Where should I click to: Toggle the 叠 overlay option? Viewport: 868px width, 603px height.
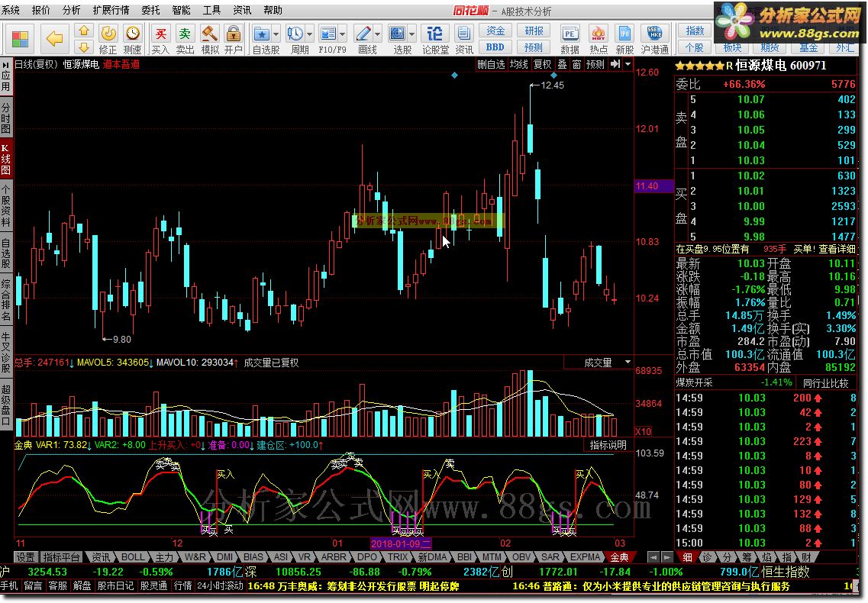pos(563,64)
